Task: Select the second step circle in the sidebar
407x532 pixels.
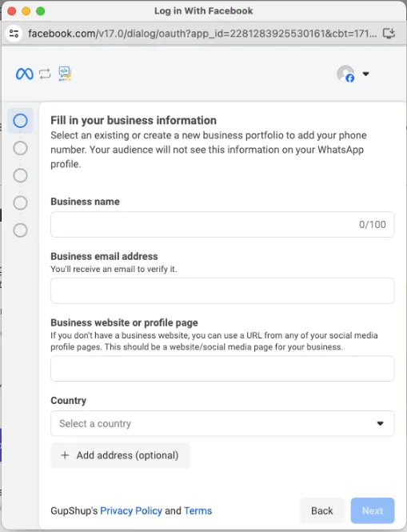Action: pos(20,148)
